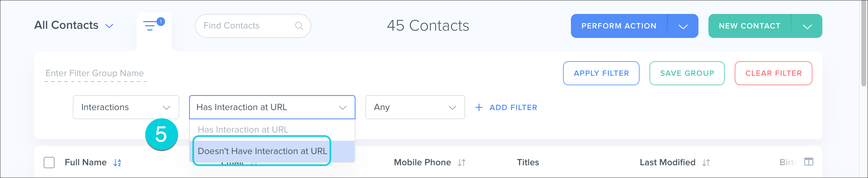Click the Apply Filter button
This screenshot has width=868, height=178.
pos(601,73)
